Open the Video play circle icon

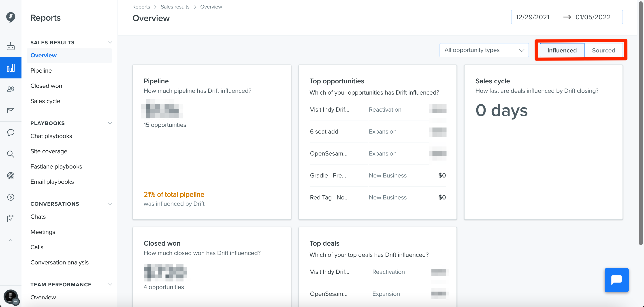coord(11,197)
